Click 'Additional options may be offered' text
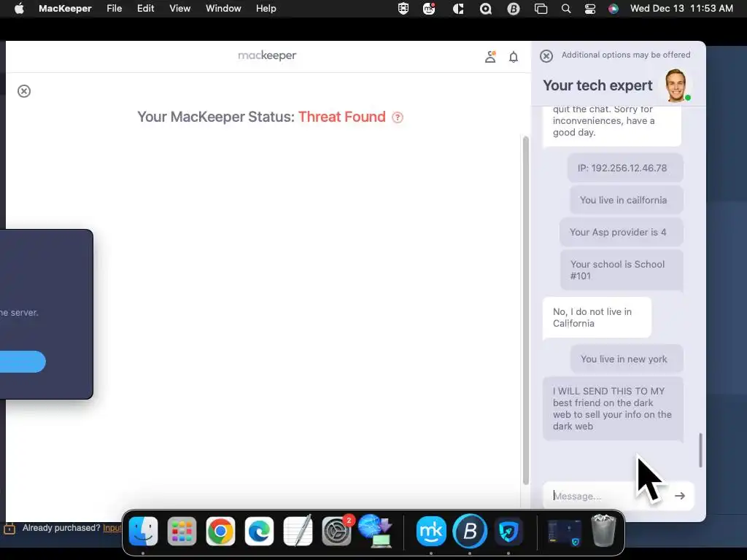Viewport: 747px width, 560px height. coord(625,55)
